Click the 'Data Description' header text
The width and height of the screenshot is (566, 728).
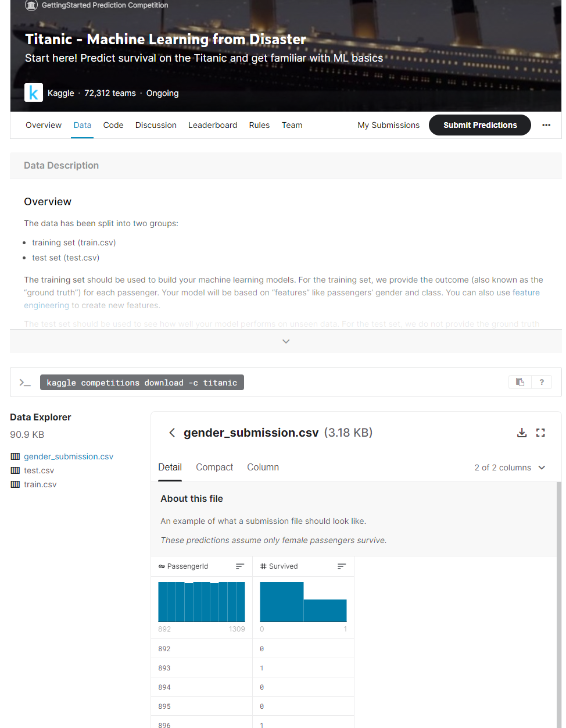click(x=61, y=165)
